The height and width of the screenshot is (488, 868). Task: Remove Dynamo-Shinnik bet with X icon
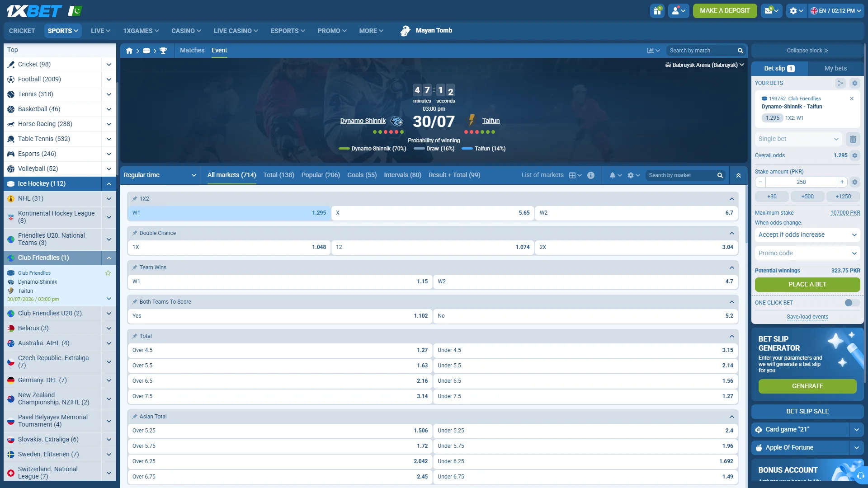(x=852, y=99)
